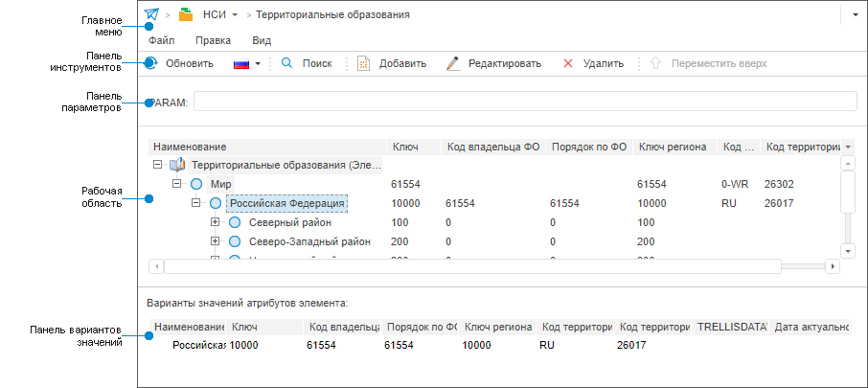This screenshot has width=868, height=388.
Task: Click the Move up (Переместить вверх) arrow
Action: point(656,63)
